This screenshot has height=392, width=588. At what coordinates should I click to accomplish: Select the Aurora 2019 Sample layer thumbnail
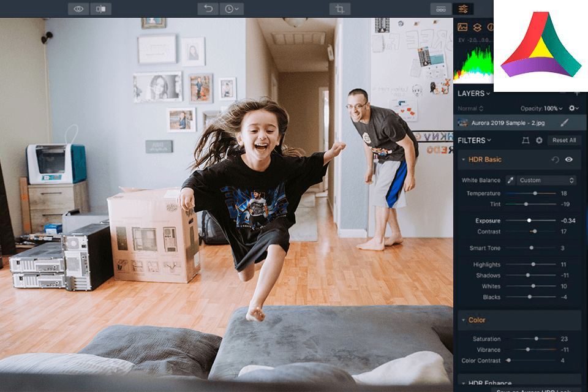(463, 123)
